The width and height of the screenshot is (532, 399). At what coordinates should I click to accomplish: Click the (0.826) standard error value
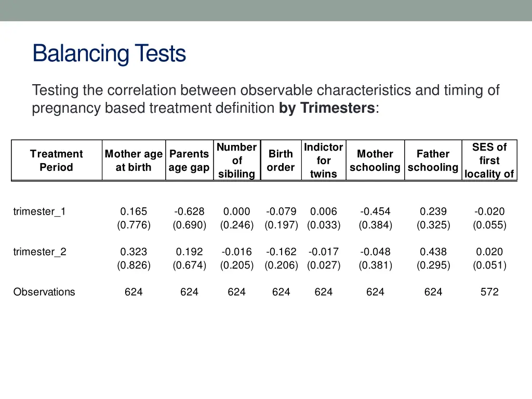click(x=134, y=265)
